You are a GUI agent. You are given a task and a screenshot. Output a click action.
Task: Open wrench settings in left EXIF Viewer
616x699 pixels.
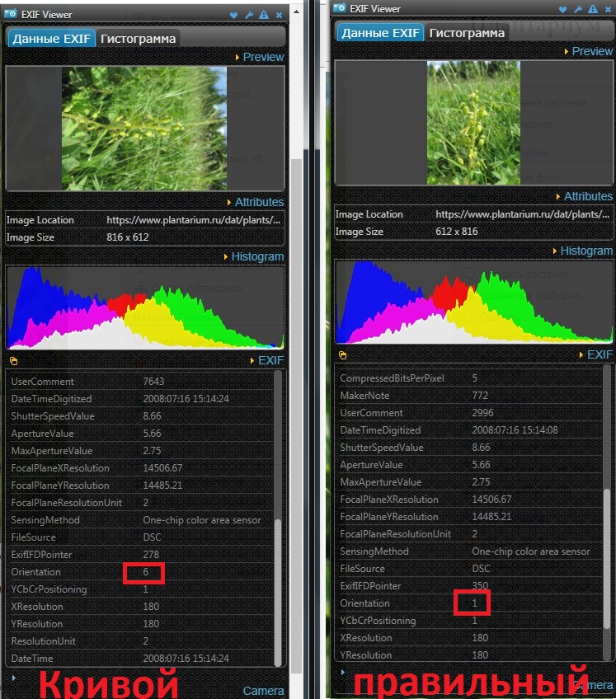(x=249, y=15)
